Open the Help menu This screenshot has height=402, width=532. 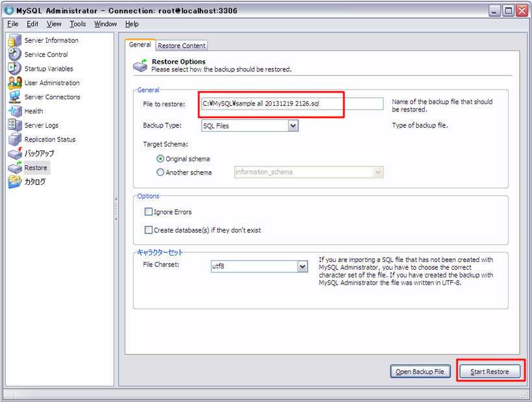pyautogui.click(x=132, y=24)
